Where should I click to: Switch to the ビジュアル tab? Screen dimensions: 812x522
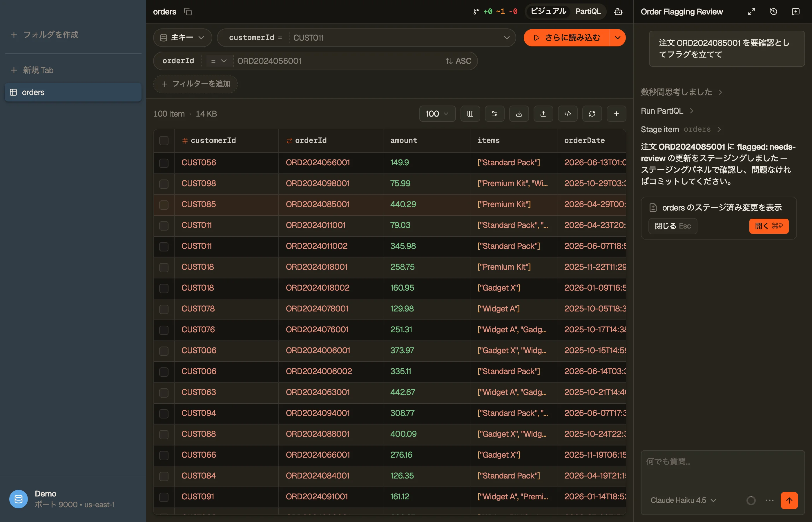(x=548, y=12)
